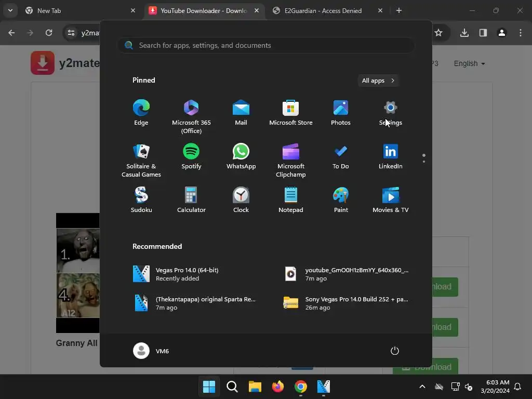This screenshot has height=399, width=532.
Task: Launch LinkedIn pinned app
Action: [x=391, y=156]
